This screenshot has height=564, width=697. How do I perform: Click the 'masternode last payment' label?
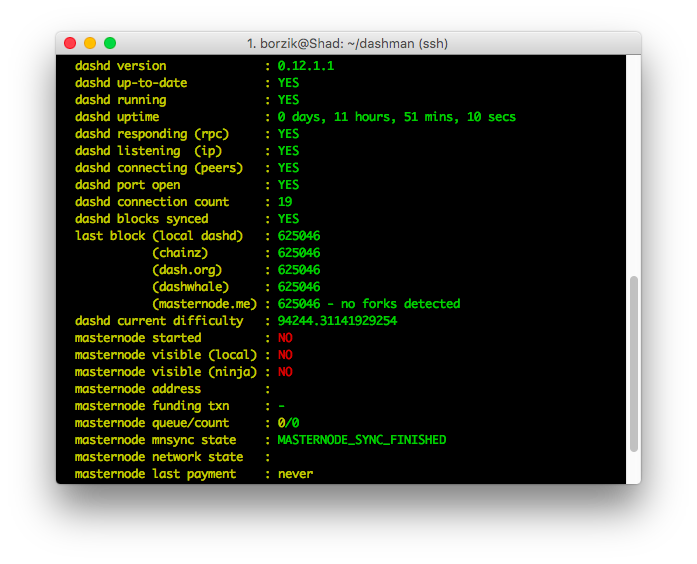[x=156, y=474]
